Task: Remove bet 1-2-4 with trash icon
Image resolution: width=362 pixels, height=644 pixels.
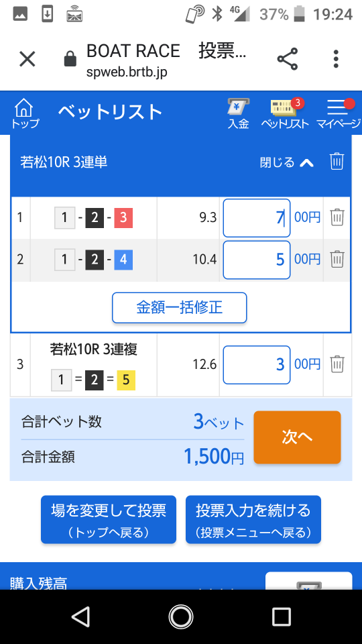Action: coord(337,259)
